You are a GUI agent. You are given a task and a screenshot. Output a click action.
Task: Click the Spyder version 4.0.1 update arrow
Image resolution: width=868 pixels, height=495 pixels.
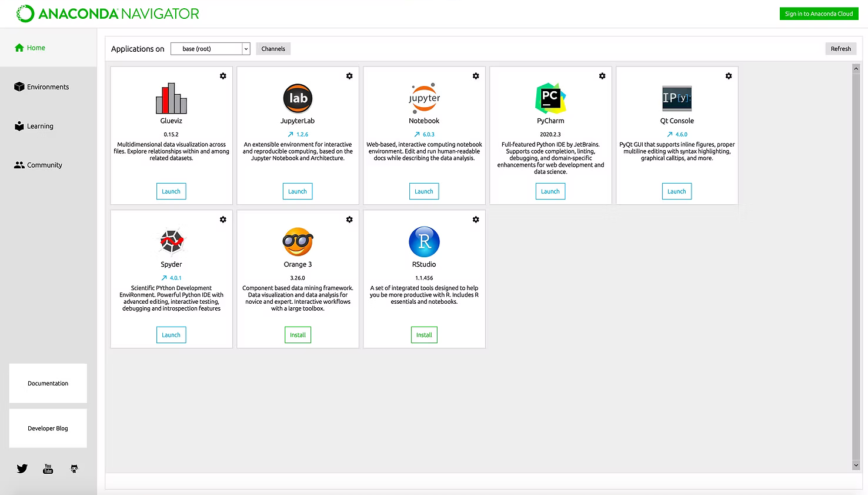164,278
